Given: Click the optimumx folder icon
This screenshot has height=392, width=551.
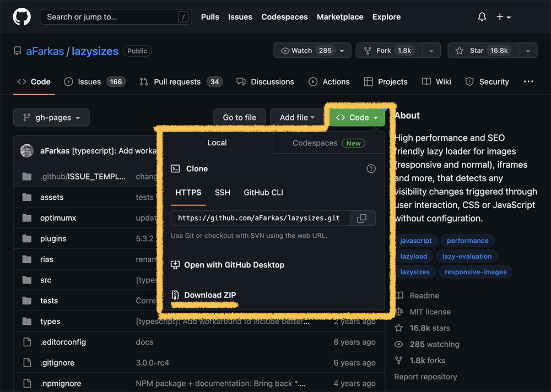Looking at the screenshot, I should click(26, 218).
